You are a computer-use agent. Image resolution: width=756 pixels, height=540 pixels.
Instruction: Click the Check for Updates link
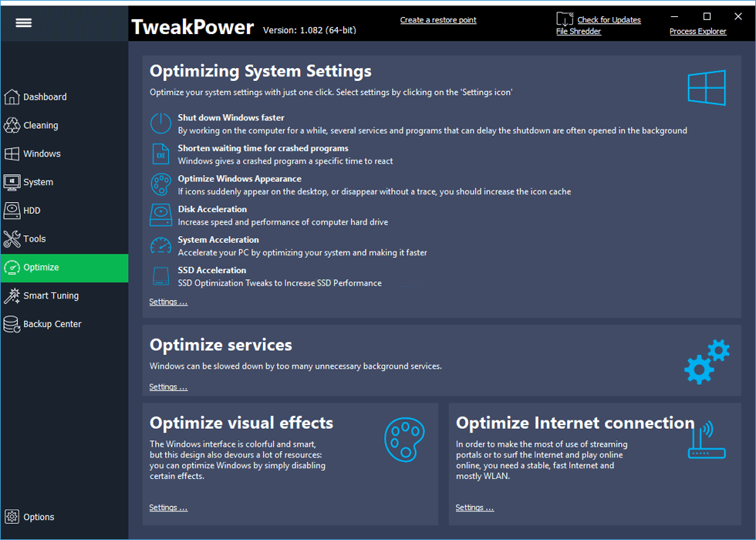[609, 20]
